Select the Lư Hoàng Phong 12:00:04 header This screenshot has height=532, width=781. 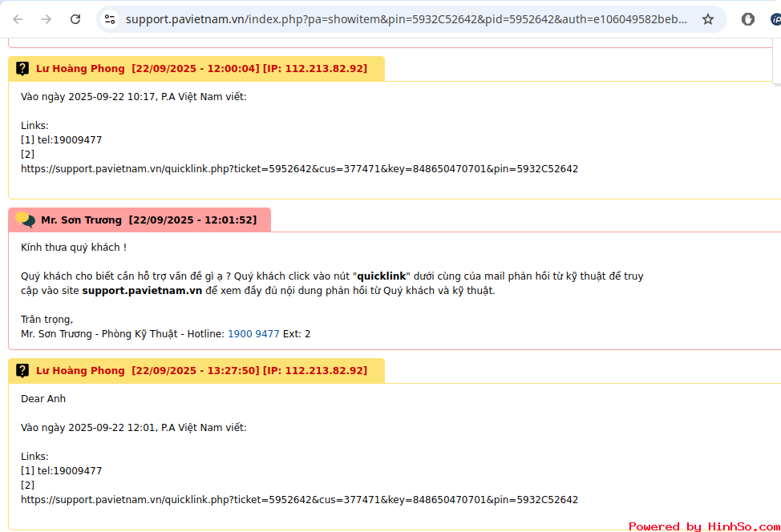tap(200, 69)
